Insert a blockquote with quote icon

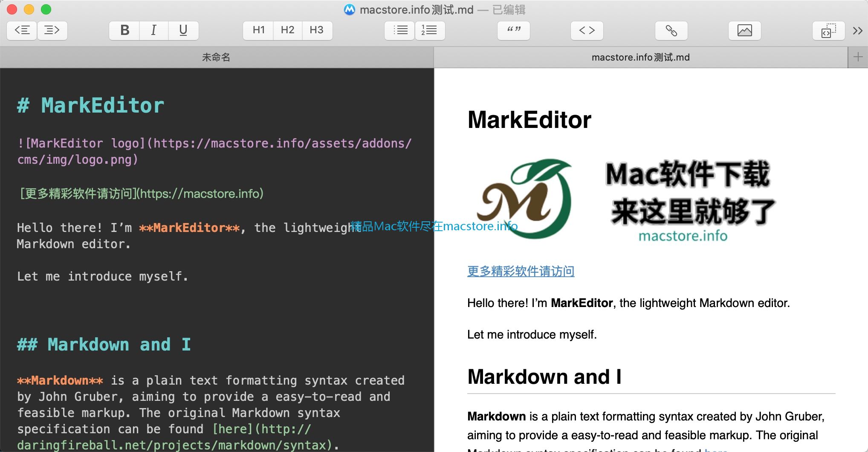pos(514,30)
